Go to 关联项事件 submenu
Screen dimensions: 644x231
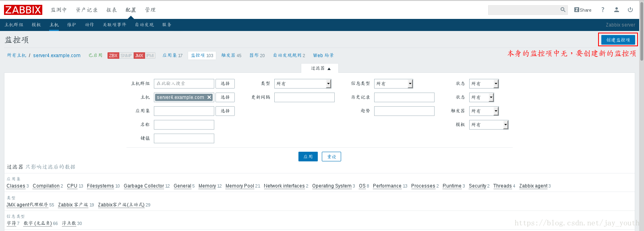pyautogui.click(x=114, y=25)
